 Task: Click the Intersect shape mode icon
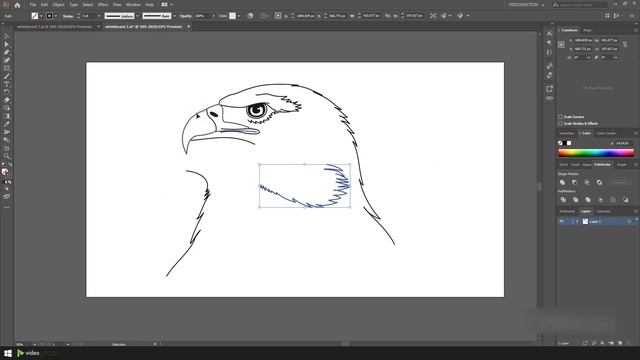tap(587, 182)
